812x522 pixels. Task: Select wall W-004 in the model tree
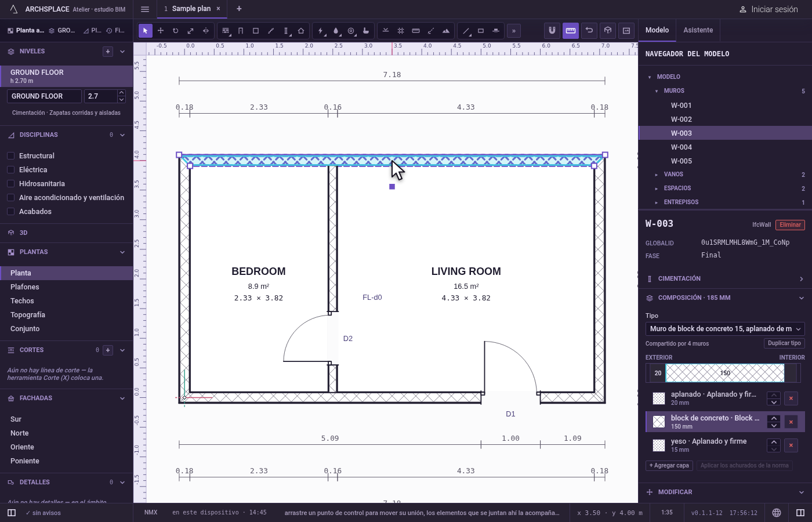pos(725,147)
